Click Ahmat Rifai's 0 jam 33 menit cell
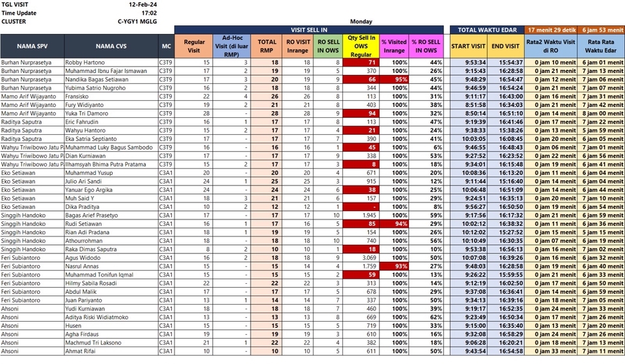This screenshot has height=364, width=625. pyautogui.click(x=551, y=352)
